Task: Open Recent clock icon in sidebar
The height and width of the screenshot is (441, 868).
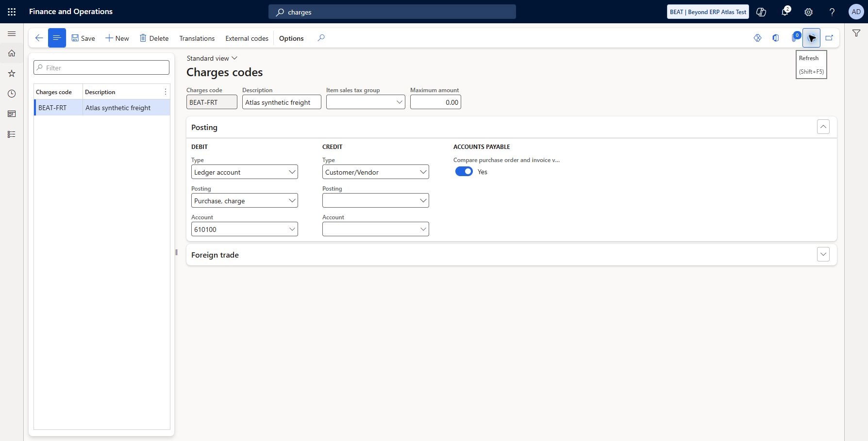Action: (x=12, y=94)
